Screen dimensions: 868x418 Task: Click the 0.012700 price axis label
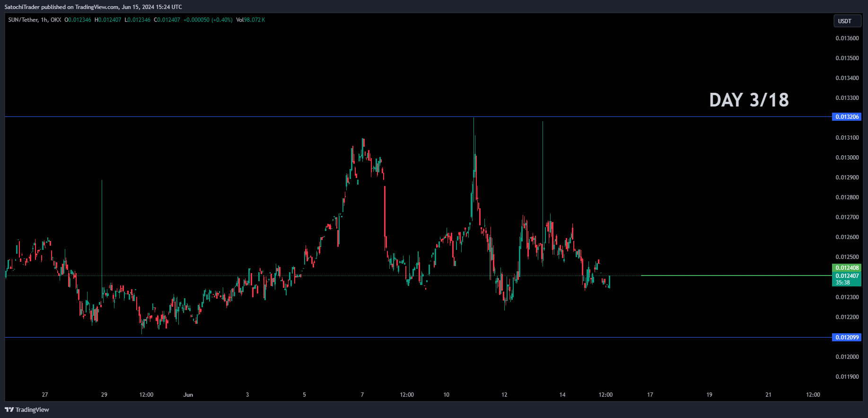pyautogui.click(x=847, y=217)
